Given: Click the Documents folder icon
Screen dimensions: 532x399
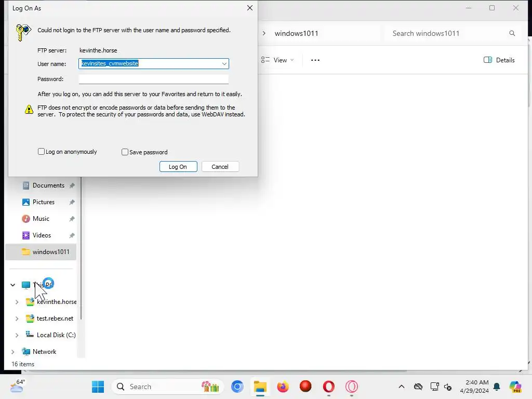Looking at the screenshot, I should tap(26, 185).
